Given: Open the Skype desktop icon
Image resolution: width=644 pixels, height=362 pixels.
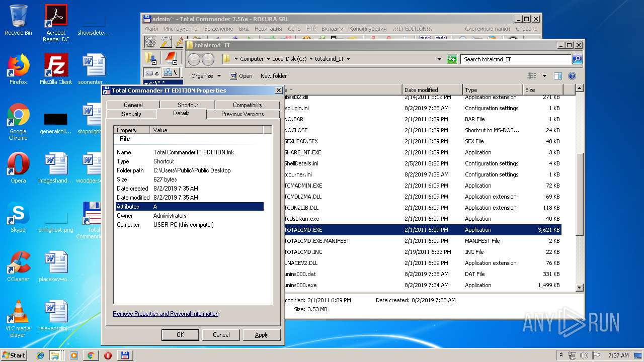Looking at the screenshot, I should click(18, 217).
